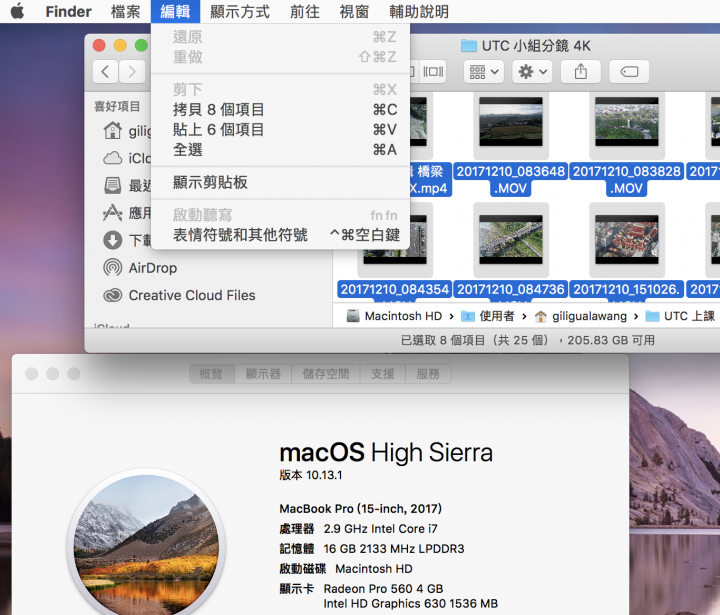Minimize Finder window with yellow button
This screenshot has width=720, height=615.
pyautogui.click(x=120, y=45)
